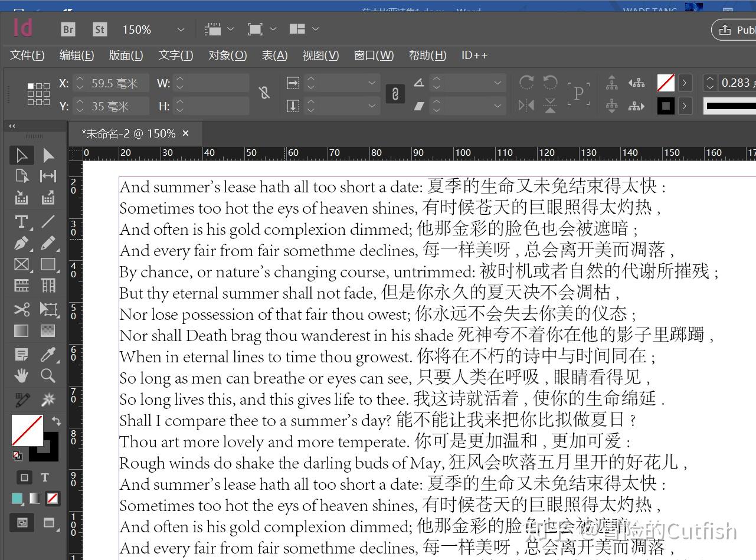
Task: Activate the Gradient Swatch tool
Action: (x=21, y=330)
